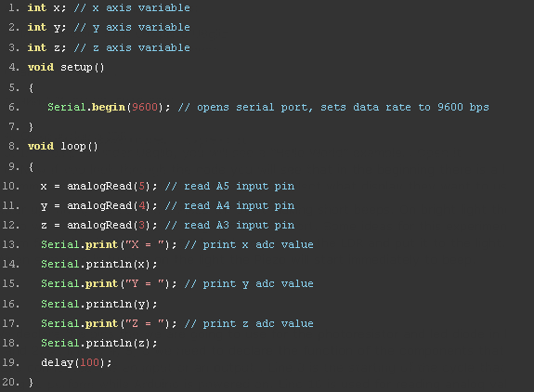Click the "Y = " string literal
Image resolution: width=534 pixels, height=392 pixels.
click(x=145, y=284)
